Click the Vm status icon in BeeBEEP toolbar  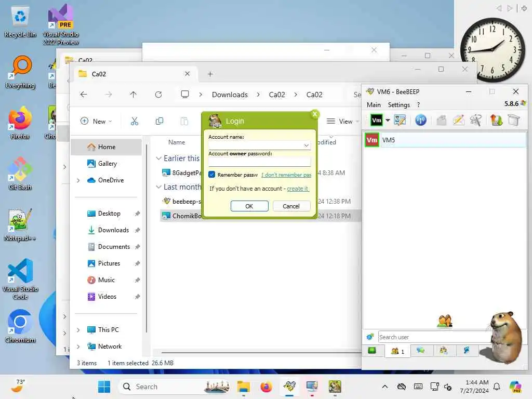[376, 120]
